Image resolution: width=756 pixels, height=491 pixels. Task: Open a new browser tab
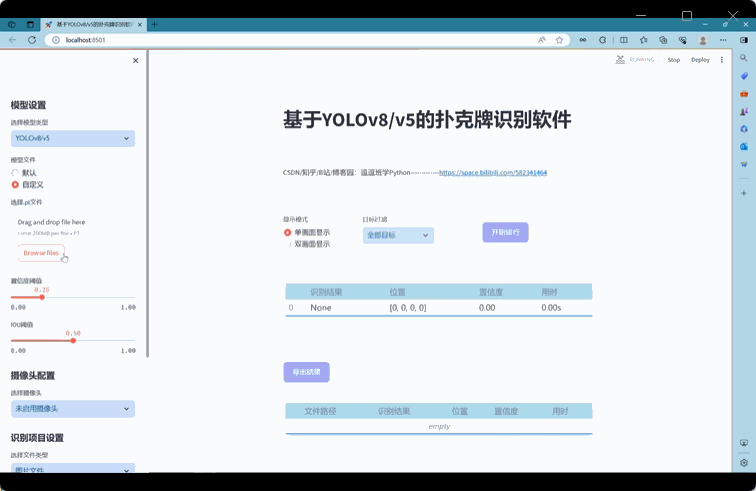[154, 24]
